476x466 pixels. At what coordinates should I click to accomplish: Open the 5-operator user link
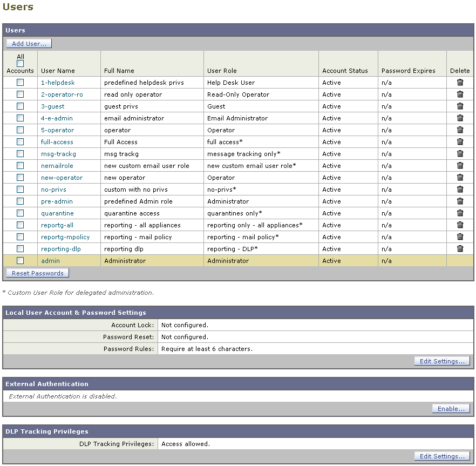[x=57, y=130]
